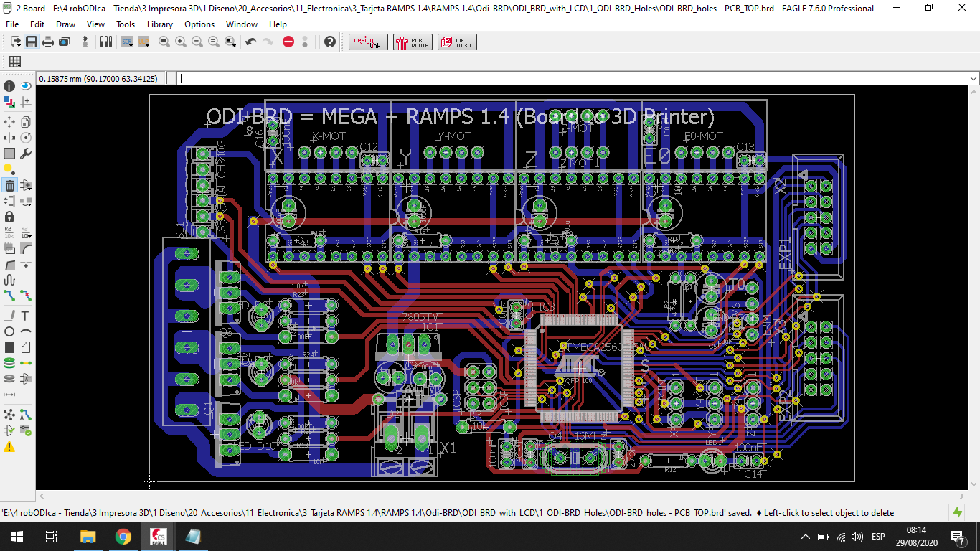
Task: Click the Save icon in the toolbar
Action: tap(32, 42)
